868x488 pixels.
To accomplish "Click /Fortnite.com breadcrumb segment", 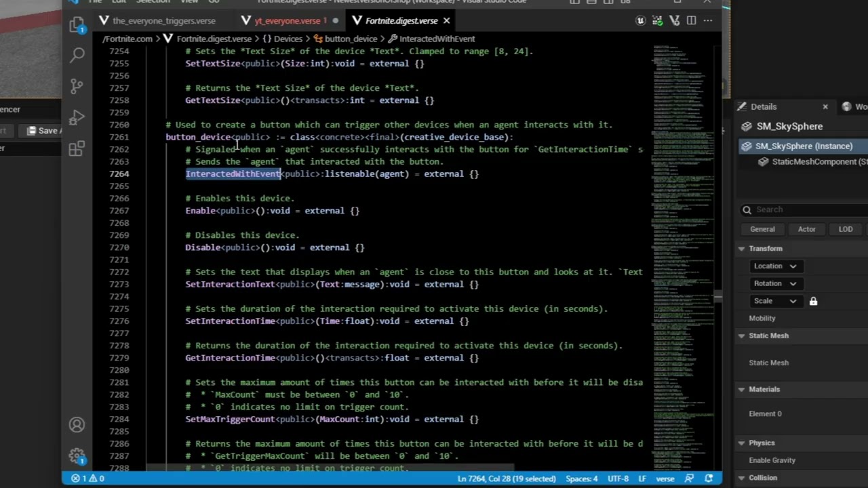I will click(x=127, y=39).
